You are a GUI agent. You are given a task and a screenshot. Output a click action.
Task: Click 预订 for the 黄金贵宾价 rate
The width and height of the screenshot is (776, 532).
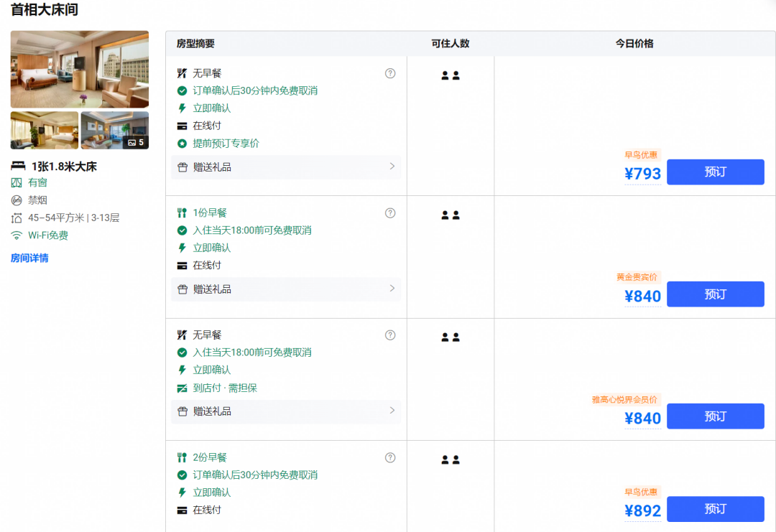715,294
